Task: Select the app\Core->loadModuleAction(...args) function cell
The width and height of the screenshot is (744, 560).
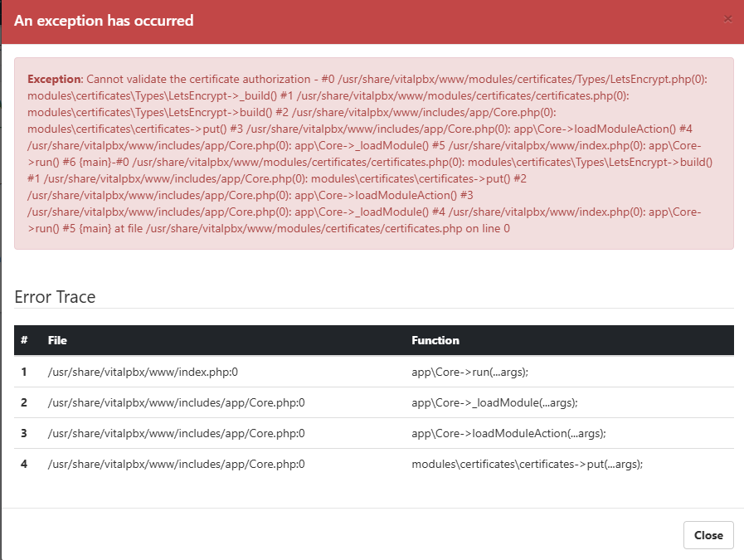Action: pos(508,433)
